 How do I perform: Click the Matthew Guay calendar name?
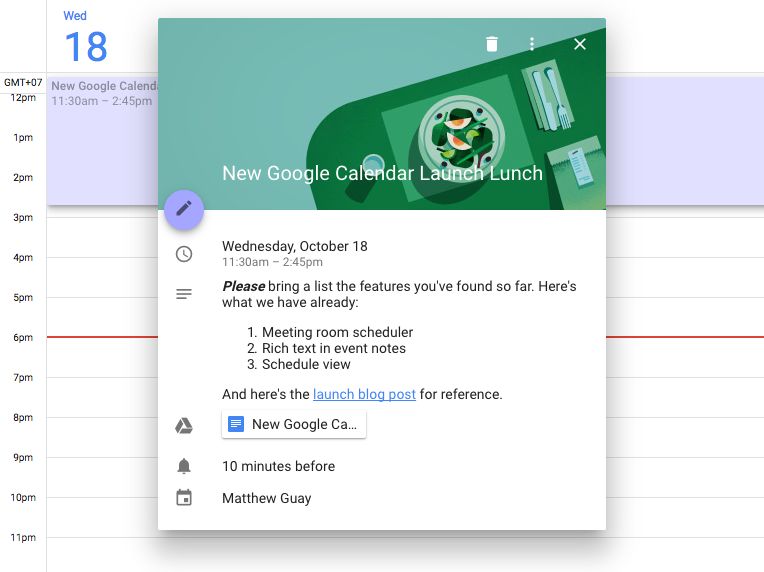coord(266,498)
